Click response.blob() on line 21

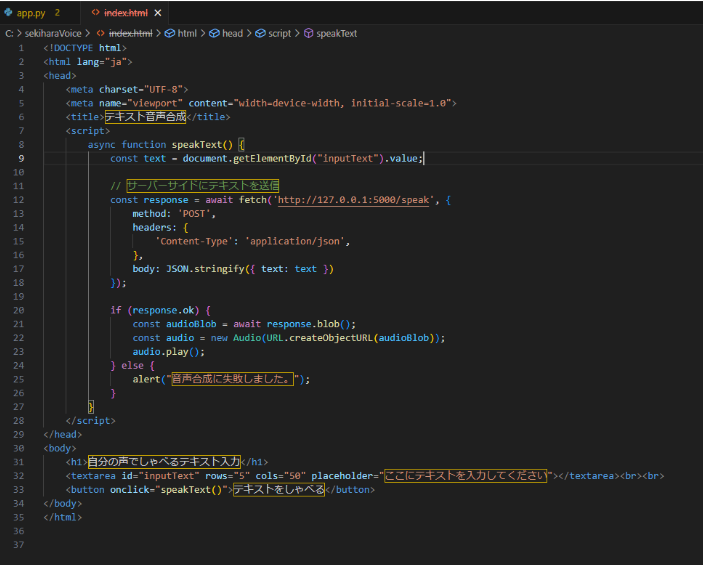click(308, 324)
